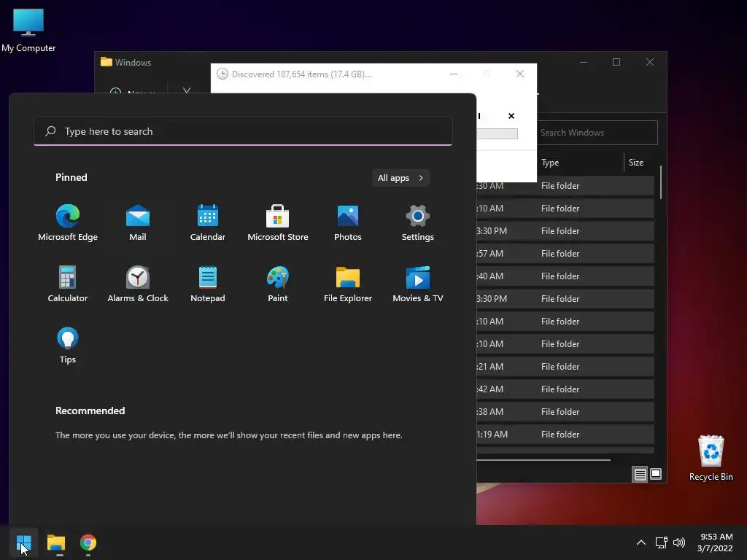Click the progress bar in the dialog
This screenshot has width=747, height=560.
point(497,134)
